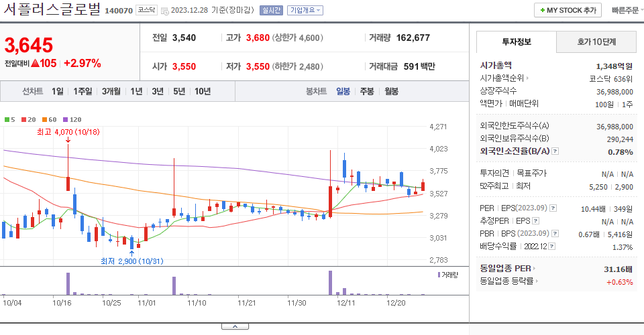Click the 최고 4,070 (10/18) chart annotation
Viewport: 644px width, 335px height.
click(68, 132)
